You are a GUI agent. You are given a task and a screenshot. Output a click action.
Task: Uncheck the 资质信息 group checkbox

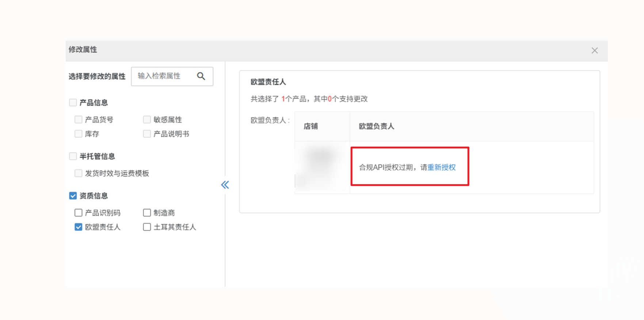click(x=73, y=196)
